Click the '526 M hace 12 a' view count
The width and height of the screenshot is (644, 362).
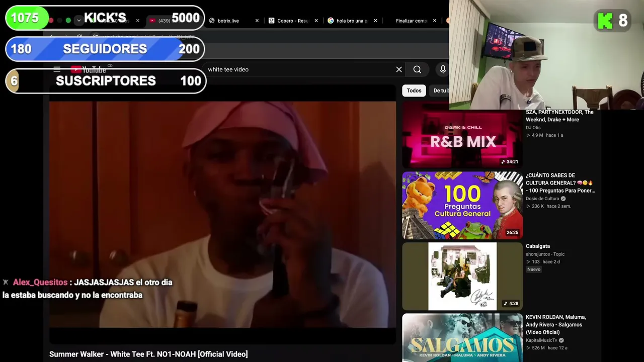547,348
